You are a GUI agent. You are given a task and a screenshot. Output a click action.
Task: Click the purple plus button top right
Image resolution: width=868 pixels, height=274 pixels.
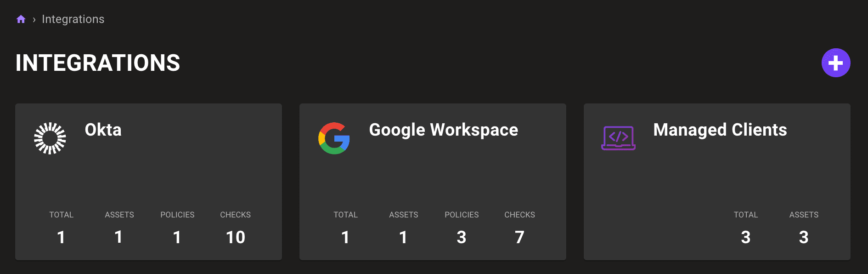click(x=836, y=62)
